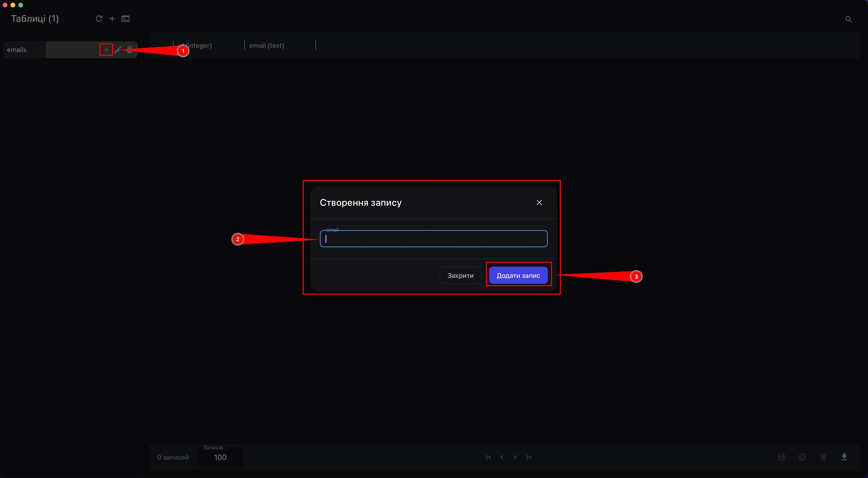Cancel changes with circled X icon
The height and width of the screenshot is (478, 868).
tap(802, 457)
